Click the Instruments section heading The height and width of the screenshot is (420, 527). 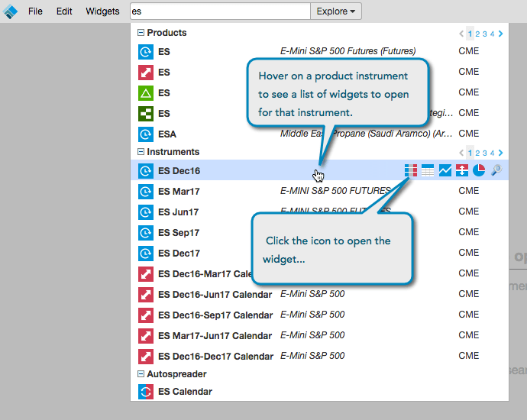click(x=173, y=152)
